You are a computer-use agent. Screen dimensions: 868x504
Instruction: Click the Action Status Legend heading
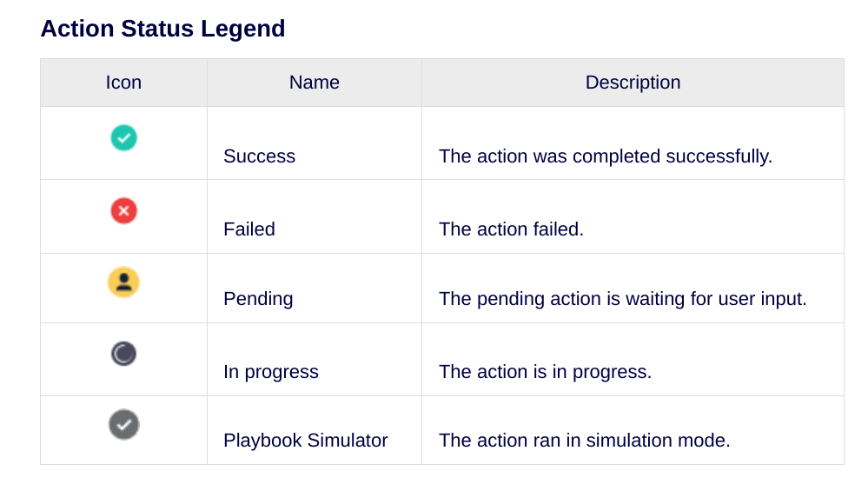pyautogui.click(x=162, y=29)
